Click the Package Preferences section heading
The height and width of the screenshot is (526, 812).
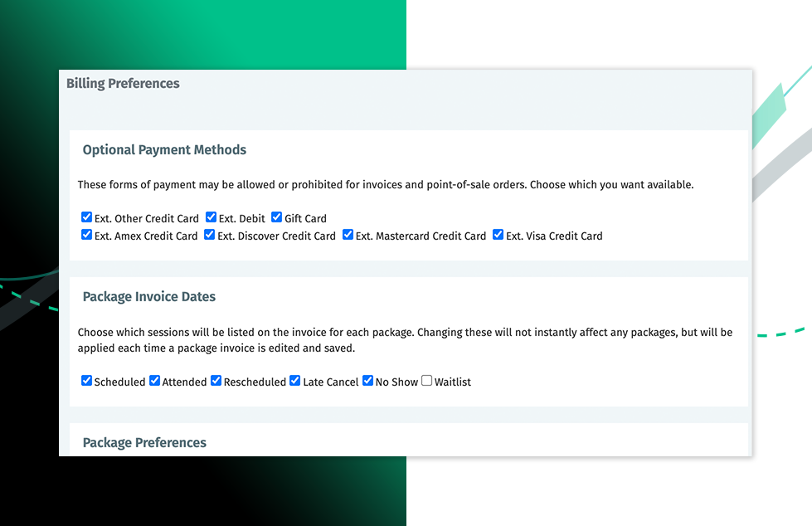[144, 442]
